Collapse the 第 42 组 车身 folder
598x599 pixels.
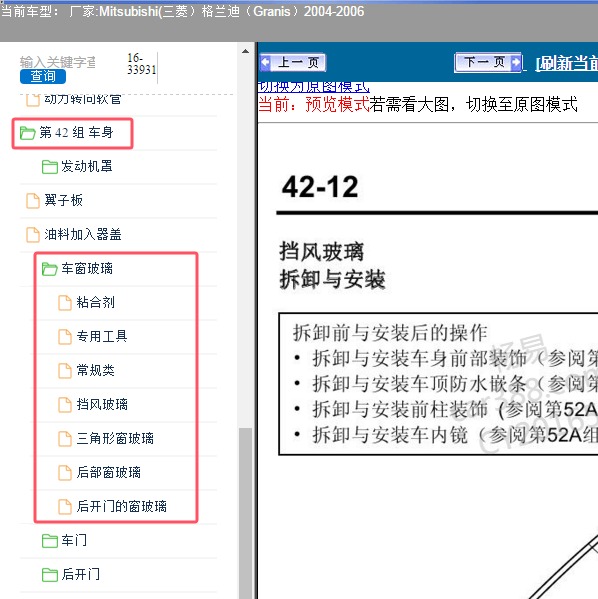76,133
